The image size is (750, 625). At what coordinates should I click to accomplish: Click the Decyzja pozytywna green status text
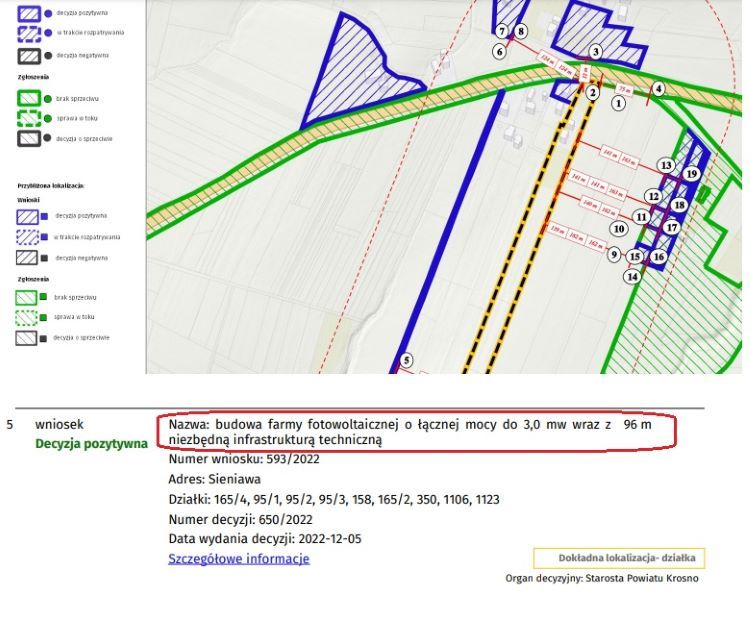pos(91,442)
